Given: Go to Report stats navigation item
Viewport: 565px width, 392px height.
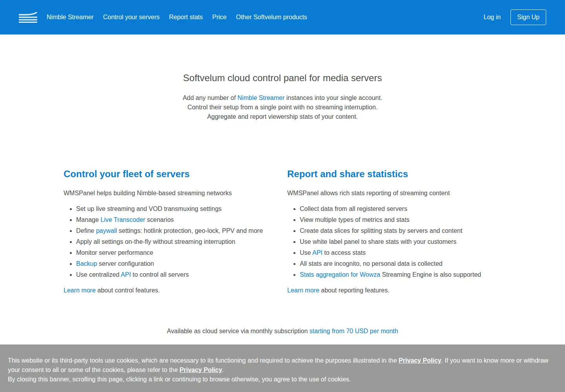Looking at the screenshot, I should (186, 17).
